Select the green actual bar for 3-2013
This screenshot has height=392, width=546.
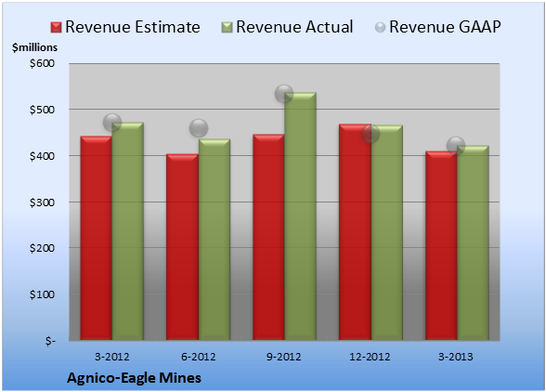[x=473, y=242]
